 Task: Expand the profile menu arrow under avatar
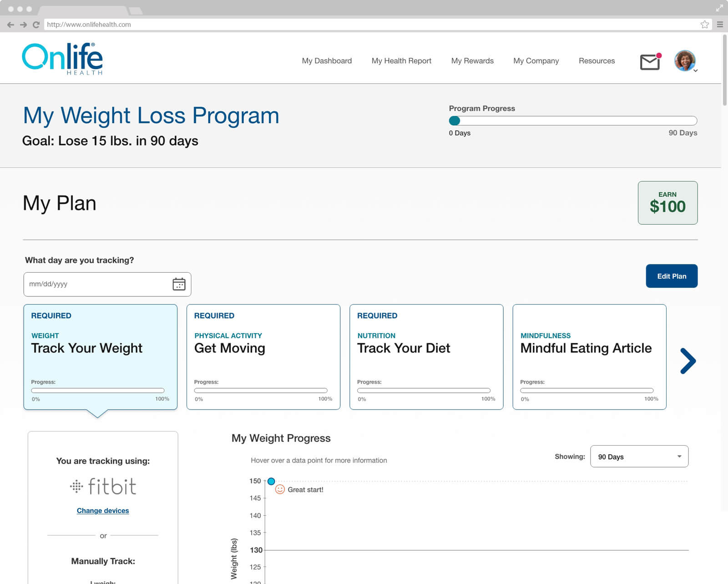pyautogui.click(x=695, y=71)
